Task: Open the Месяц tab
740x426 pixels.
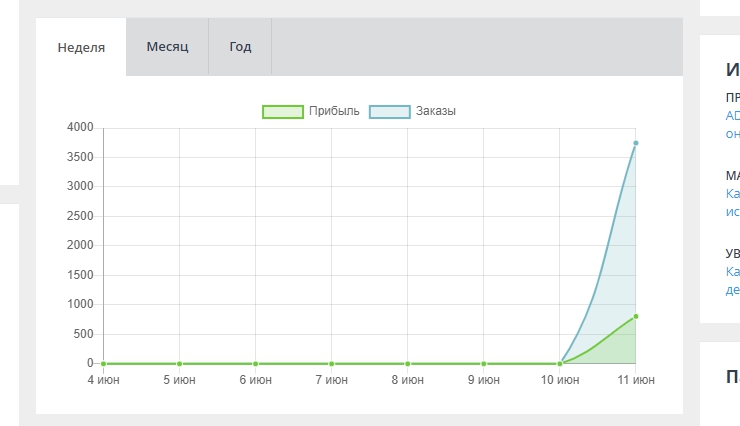Action: point(167,47)
